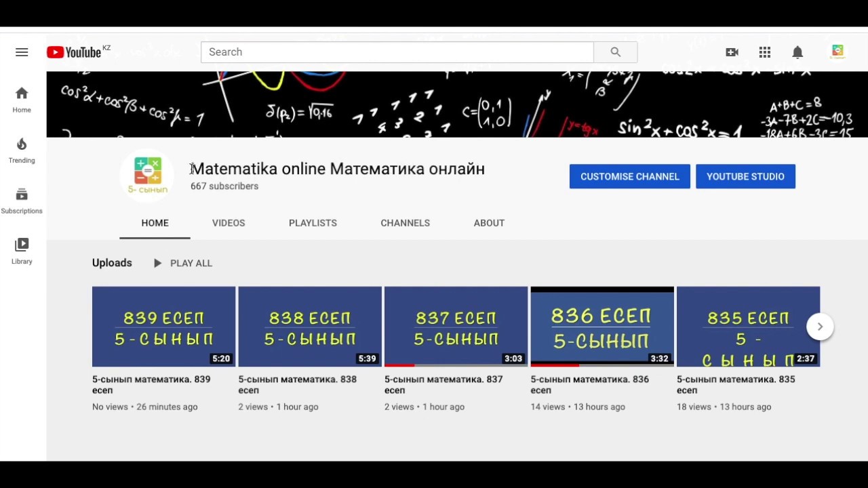
Task: Click the channel profile picture
Action: [146, 174]
